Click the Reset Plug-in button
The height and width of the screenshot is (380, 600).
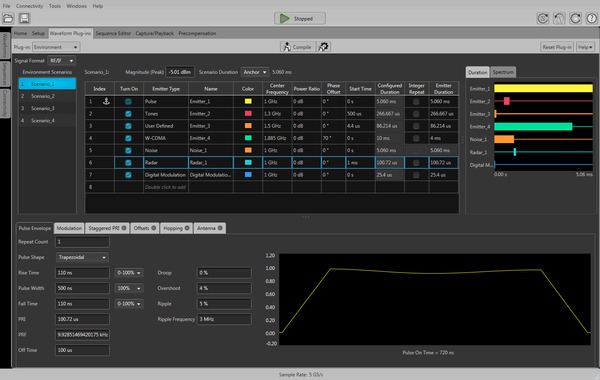557,47
